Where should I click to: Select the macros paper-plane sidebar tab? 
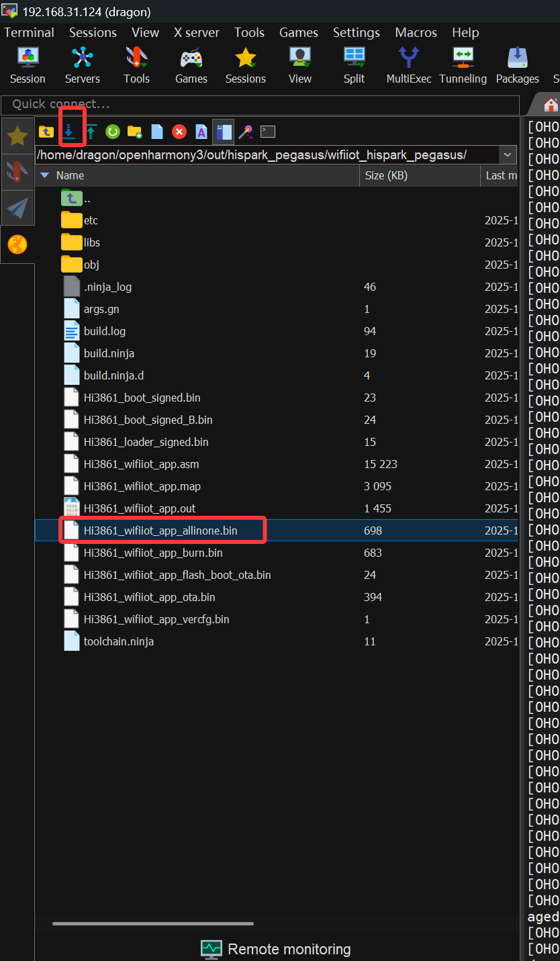click(17, 208)
